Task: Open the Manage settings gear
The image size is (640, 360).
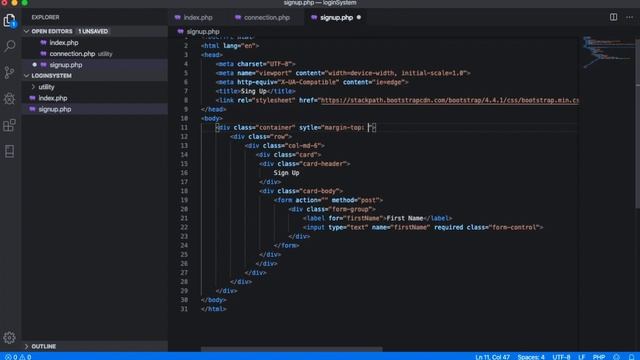Action: coord(9,337)
